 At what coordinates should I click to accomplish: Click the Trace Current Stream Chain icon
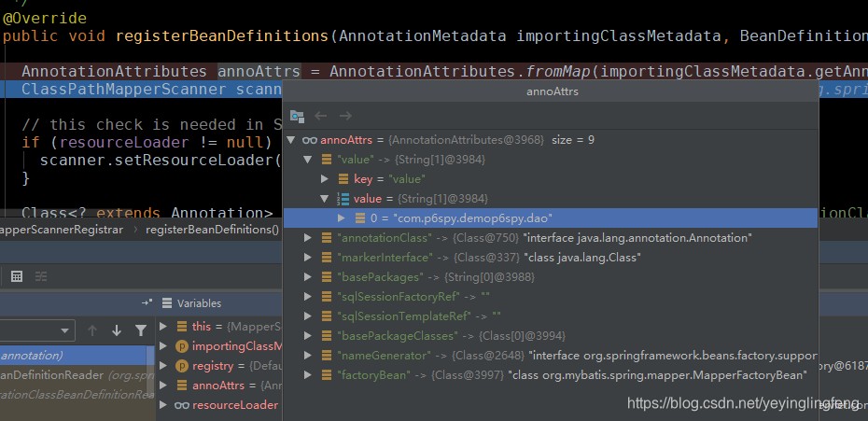click(41, 276)
